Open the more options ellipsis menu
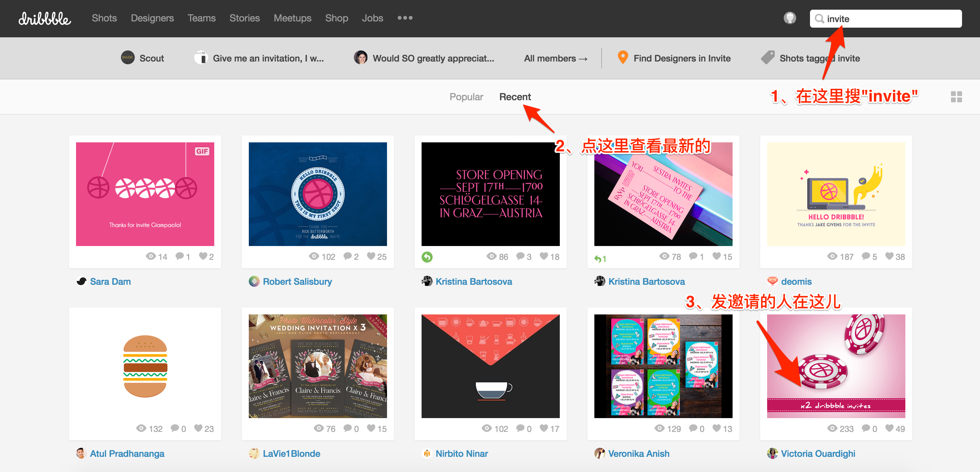 pyautogui.click(x=405, y=18)
